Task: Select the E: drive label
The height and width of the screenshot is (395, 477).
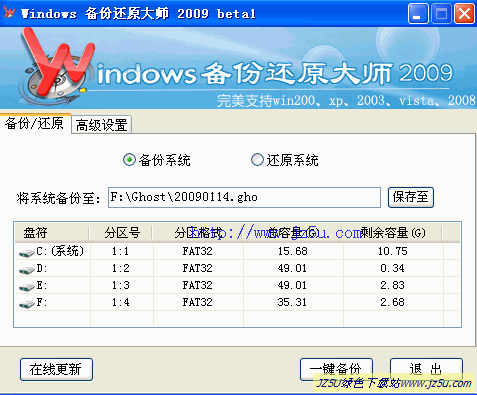Action: pyautogui.click(x=42, y=285)
